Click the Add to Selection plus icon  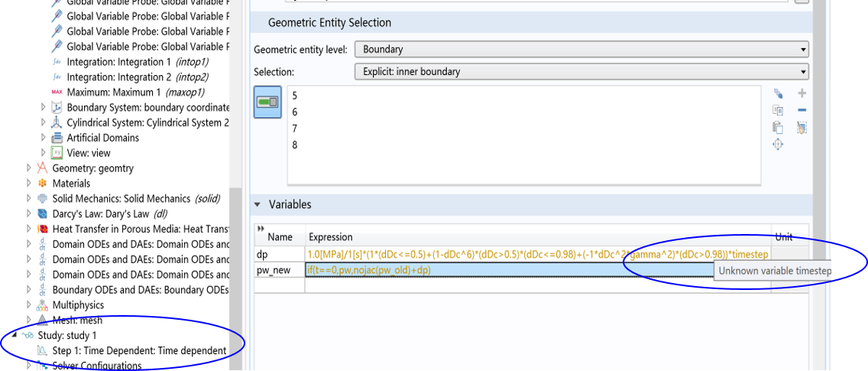[x=802, y=93]
